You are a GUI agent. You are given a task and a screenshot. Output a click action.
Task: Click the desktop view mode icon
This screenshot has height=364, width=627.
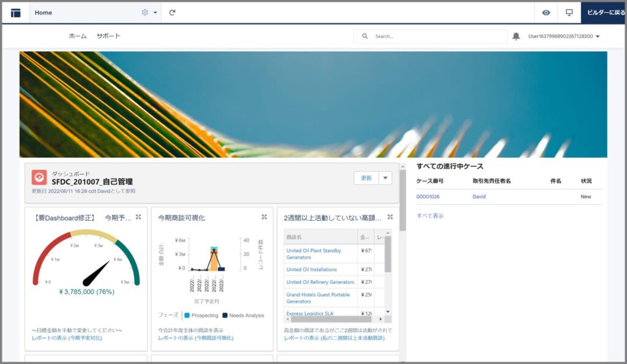pos(569,12)
